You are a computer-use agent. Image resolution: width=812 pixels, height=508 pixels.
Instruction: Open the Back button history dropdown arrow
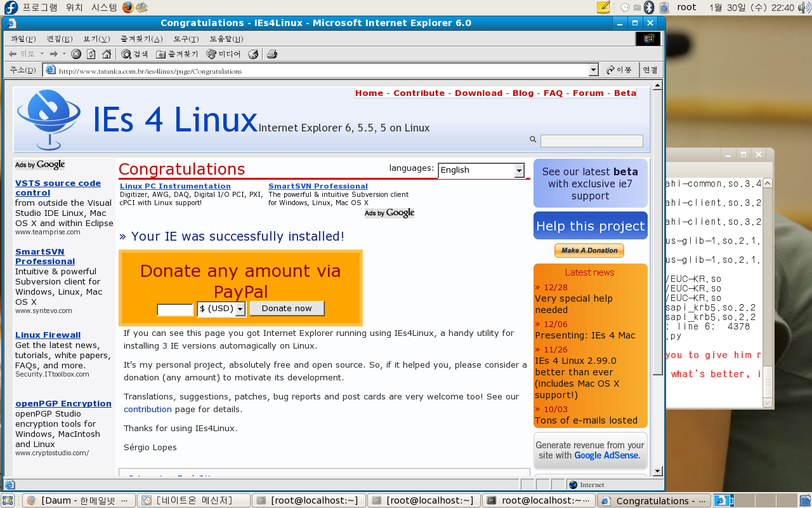pos(42,54)
